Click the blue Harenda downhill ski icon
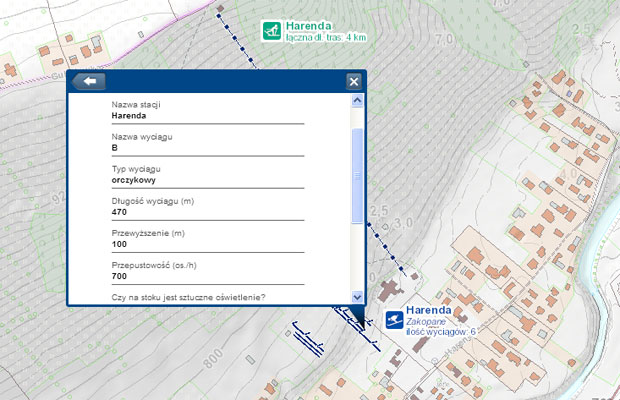The height and width of the screenshot is (400, 620). 394,319
